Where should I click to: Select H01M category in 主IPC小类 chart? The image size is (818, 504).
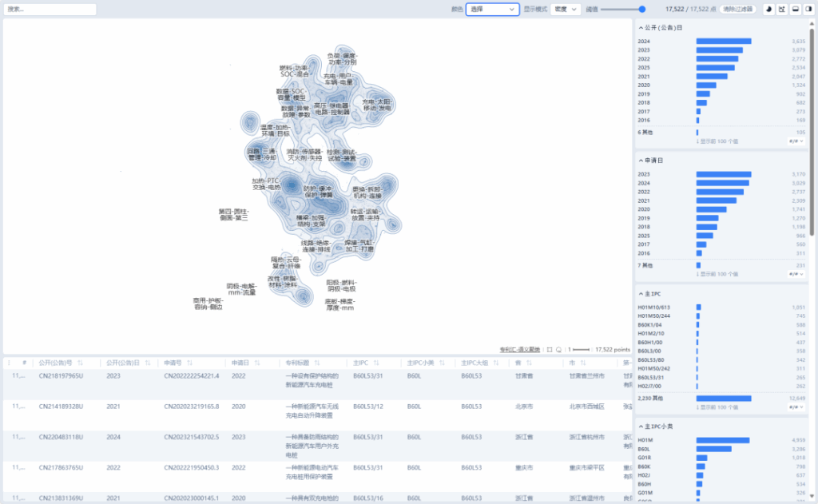[722, 440]
